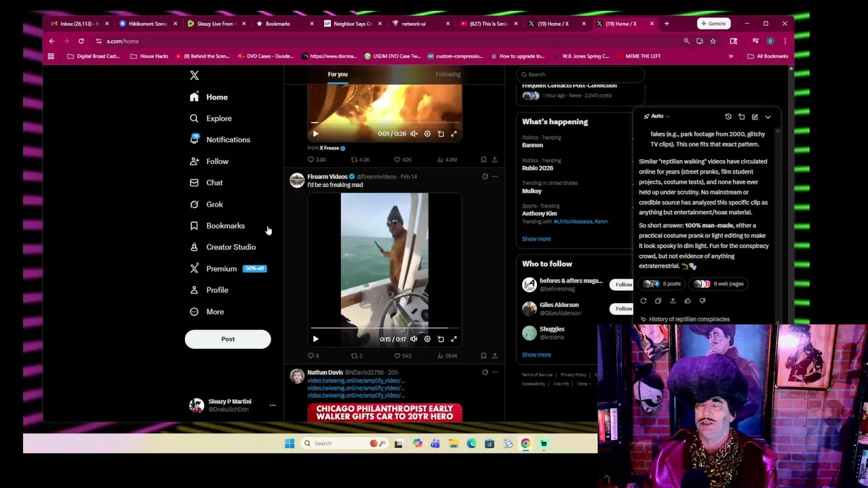Unmute the X Freeze video
The image size is (868, 488).
click(414, 134)
